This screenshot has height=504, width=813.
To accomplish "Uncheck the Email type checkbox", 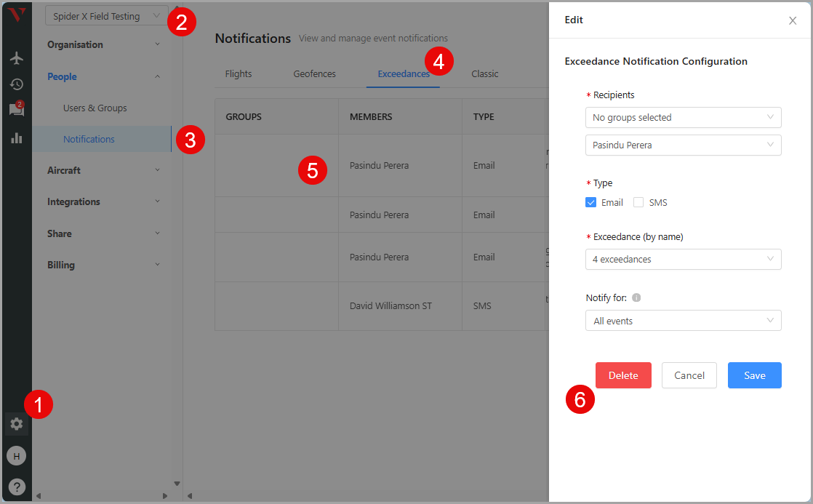I will pos(590,203).
